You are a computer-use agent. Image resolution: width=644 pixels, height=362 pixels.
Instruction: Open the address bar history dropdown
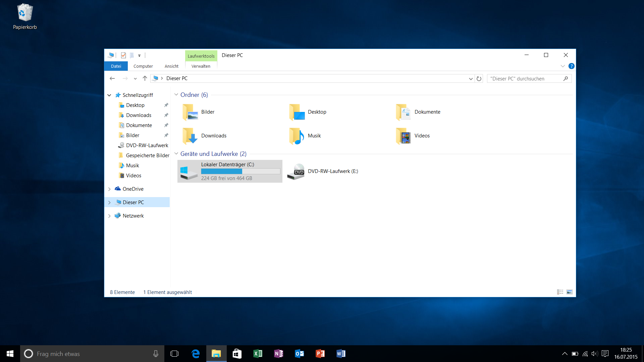(471, 78)
